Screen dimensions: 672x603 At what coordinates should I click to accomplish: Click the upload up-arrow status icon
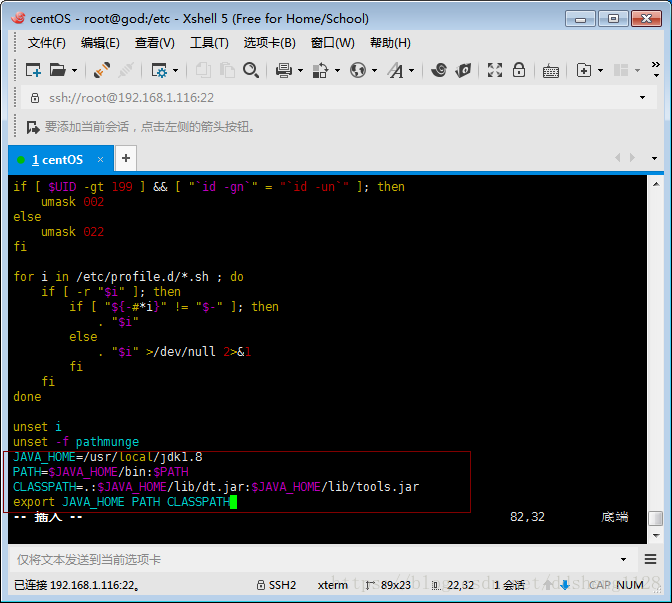(548, 585)
